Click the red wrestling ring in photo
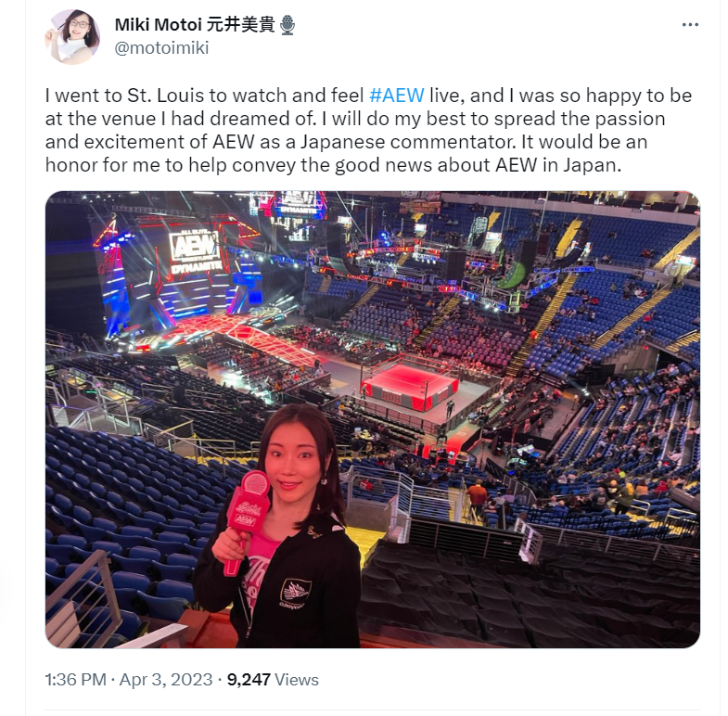The width and height of the screenshot is (728, 716). point(410,386)
